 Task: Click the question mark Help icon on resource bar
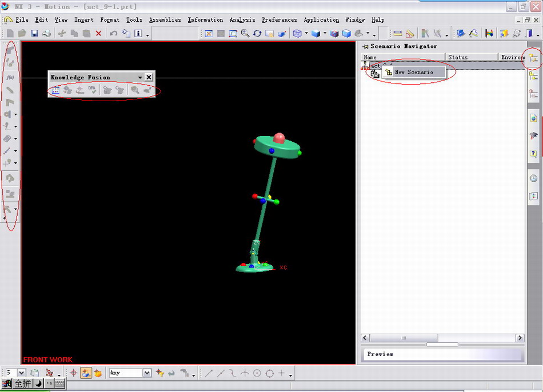[x=533, y=153]
